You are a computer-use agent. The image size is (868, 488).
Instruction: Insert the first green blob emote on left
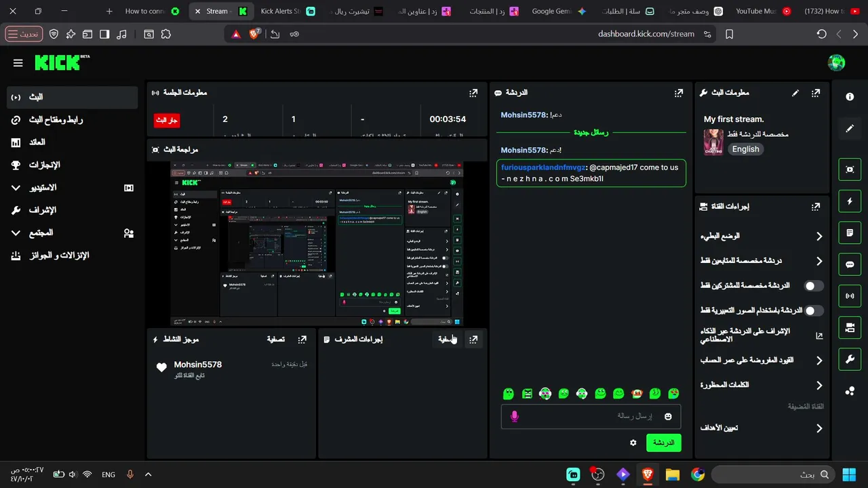coord(509,393)
